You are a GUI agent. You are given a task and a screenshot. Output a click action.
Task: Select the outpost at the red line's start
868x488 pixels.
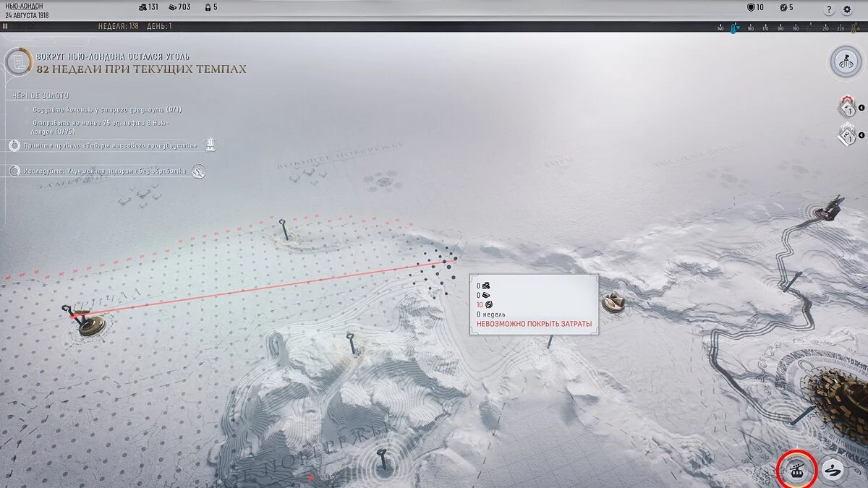(x=90, y=325)
